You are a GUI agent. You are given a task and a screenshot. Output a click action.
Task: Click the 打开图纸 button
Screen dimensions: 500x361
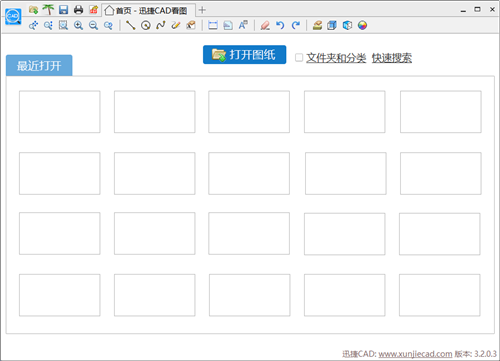[x=244, y=55]
